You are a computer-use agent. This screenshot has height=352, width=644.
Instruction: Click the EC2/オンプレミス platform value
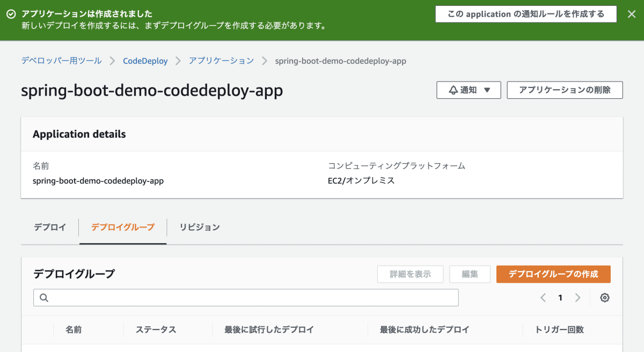(x=361, y=181)
